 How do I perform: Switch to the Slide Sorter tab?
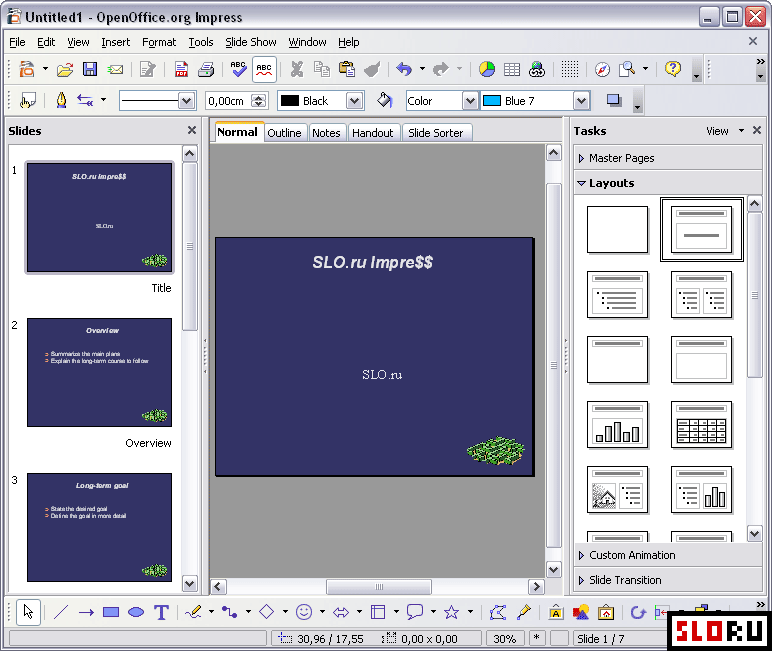coord(436,133)
